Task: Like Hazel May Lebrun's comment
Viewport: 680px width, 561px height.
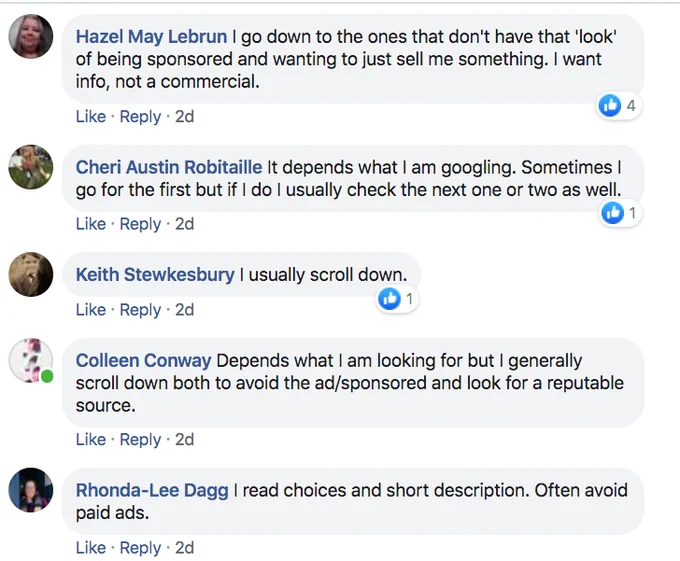Action: pyautogui.click(x=91, y=117)
